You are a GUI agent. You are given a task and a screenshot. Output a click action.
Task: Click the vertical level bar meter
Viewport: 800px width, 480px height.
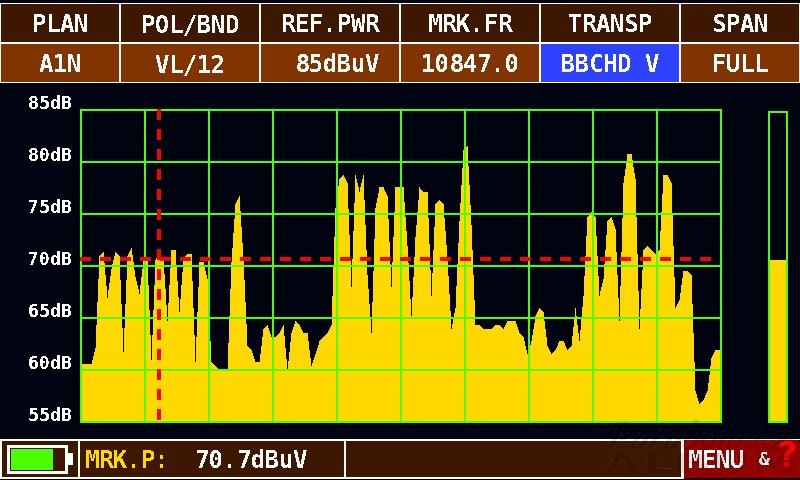click(778, 267)
